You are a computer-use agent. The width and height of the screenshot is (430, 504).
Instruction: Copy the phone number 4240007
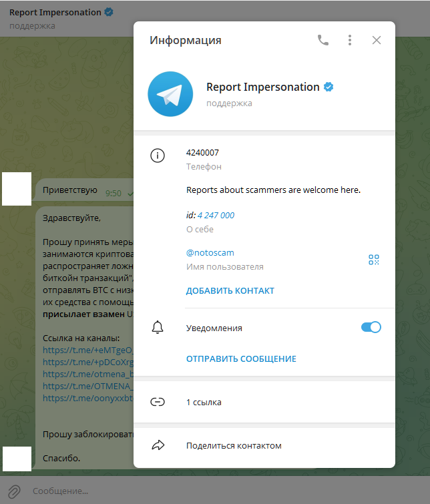[x=202, y=153]
